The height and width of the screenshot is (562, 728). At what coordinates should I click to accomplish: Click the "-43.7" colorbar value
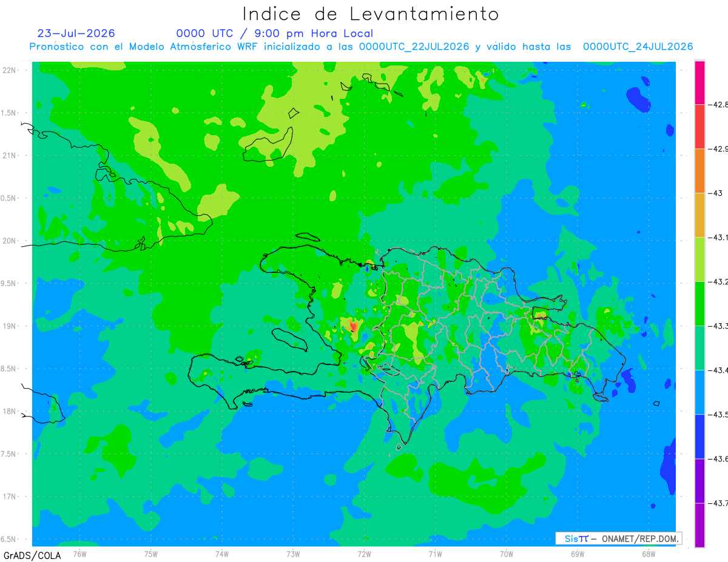click(x=718, y=503)
